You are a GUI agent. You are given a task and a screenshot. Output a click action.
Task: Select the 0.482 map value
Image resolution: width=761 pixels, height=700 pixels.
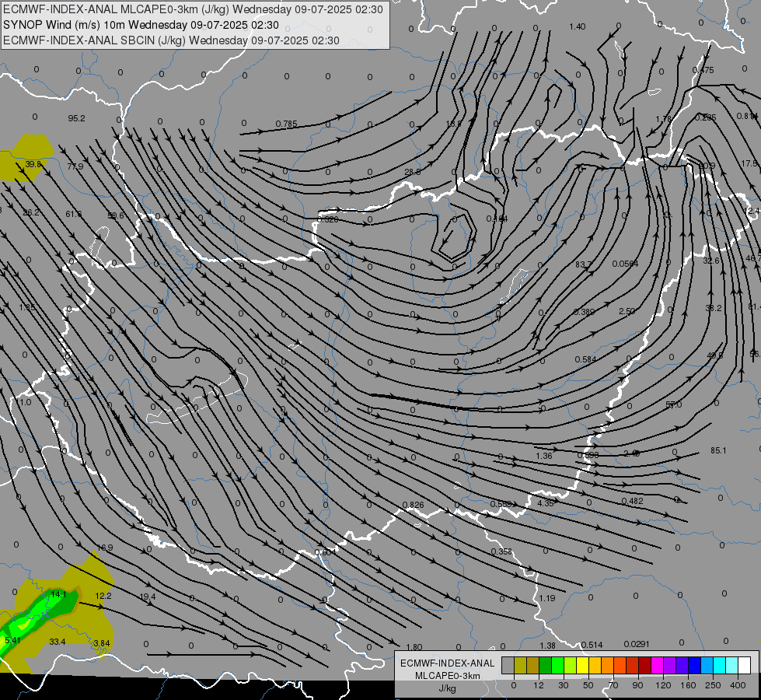click(x=633, y=501)
